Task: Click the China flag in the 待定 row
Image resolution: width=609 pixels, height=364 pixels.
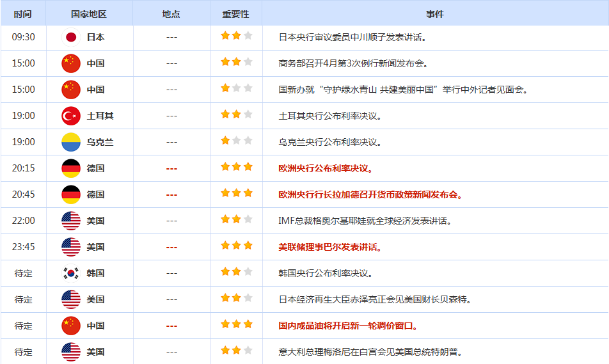Action: tap(70, 326)
